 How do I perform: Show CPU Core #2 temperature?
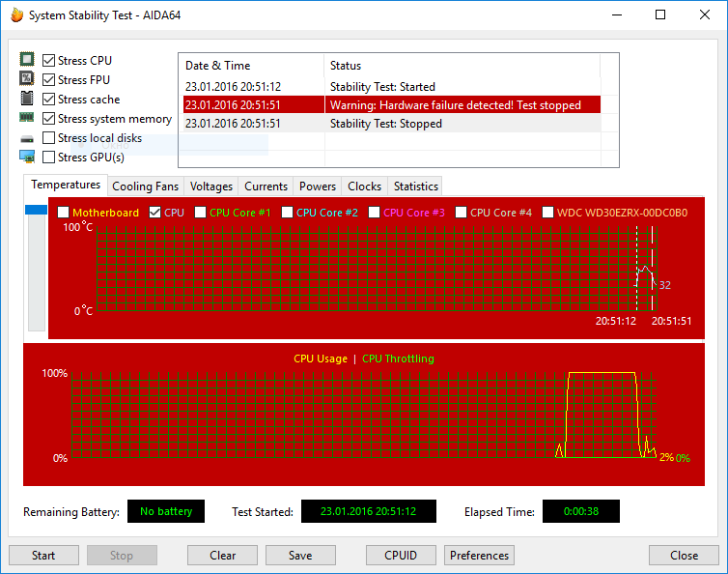[x=288, y=213]
